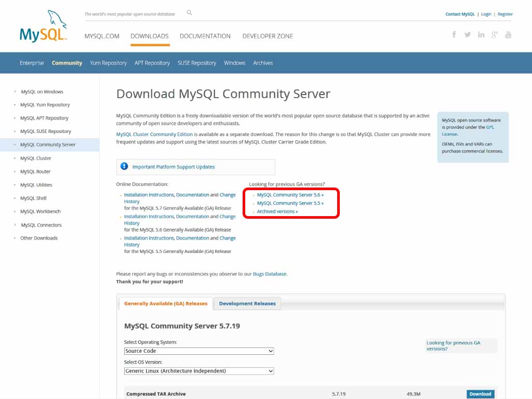
Task: Open the DOWNLOADS main menu
Action: (x=150, y=36)
